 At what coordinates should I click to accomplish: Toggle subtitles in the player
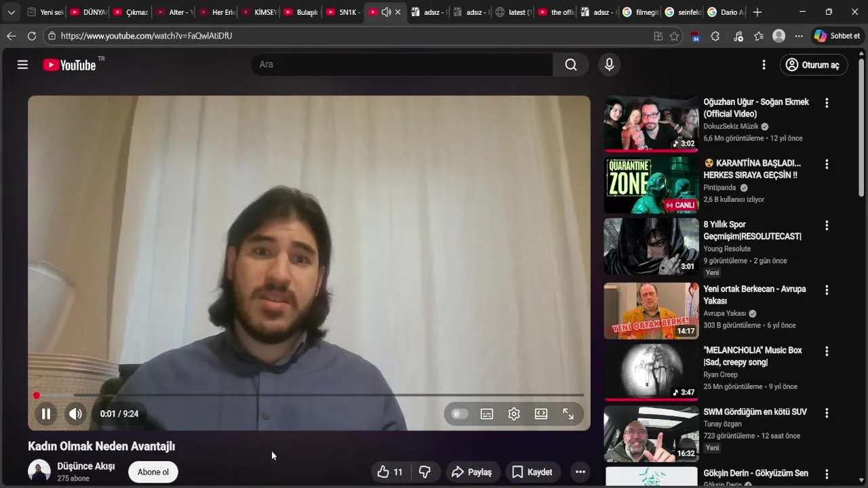pyautogui.click(x=487, y=413)
